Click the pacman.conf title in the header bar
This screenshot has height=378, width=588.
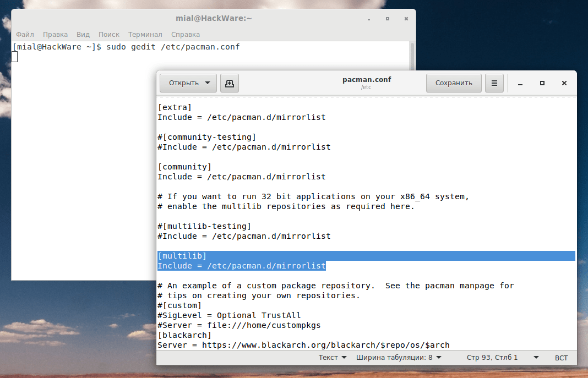tap(367, 79)
